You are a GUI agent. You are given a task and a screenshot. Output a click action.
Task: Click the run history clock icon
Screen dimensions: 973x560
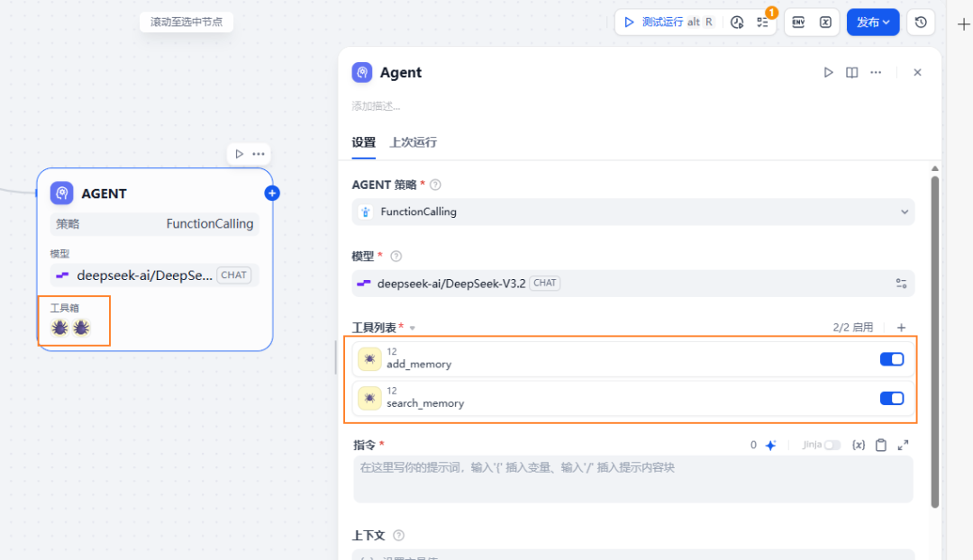(737, 23)
